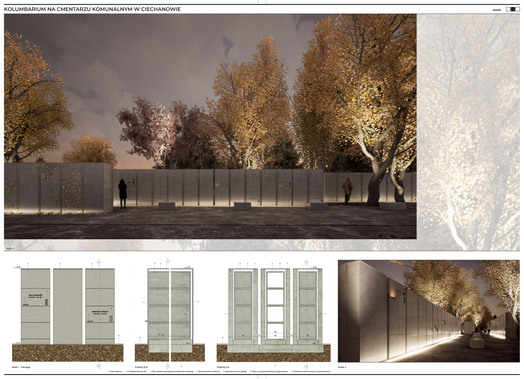Select the name plaque on left elevation niche

click(x=36, y=296)
